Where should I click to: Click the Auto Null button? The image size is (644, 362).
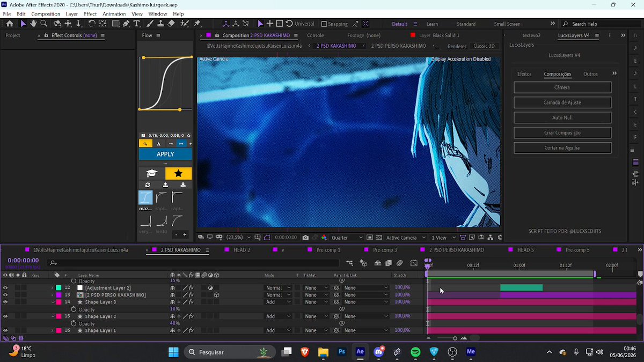point(562,117)
